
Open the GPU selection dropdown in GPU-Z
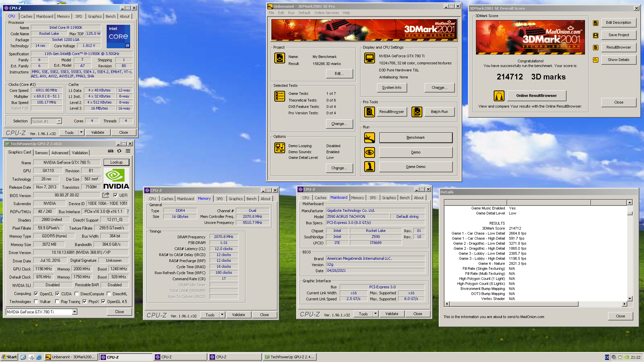click(75, 312)
